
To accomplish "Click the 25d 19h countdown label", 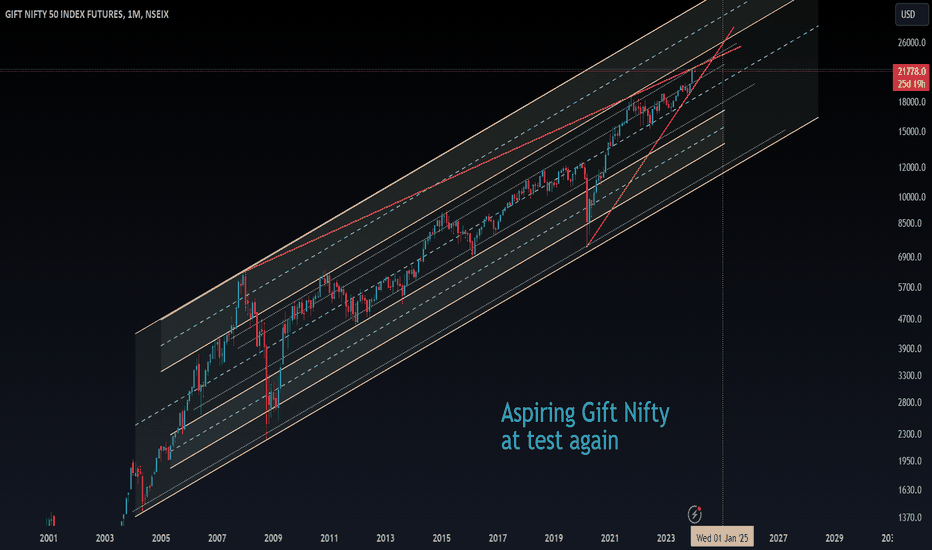I will pos(911,84).
